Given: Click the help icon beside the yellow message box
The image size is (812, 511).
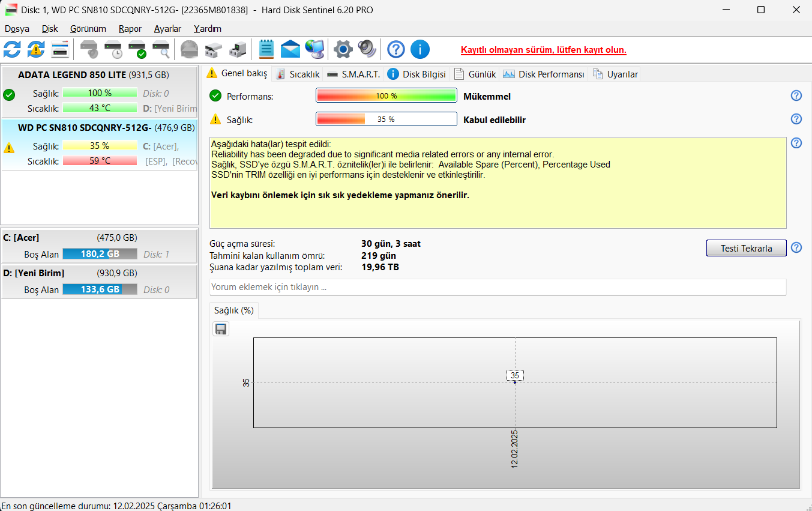Looking at the screenshot, I should click(796, 143).
